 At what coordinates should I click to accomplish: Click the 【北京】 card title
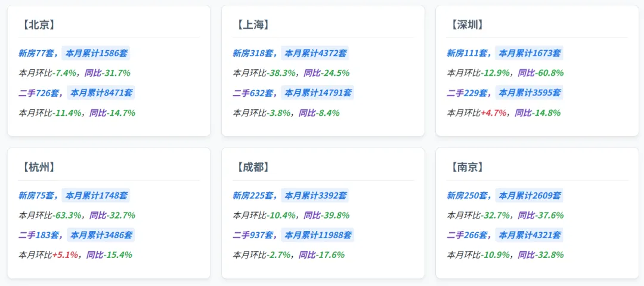click(36, 25)
